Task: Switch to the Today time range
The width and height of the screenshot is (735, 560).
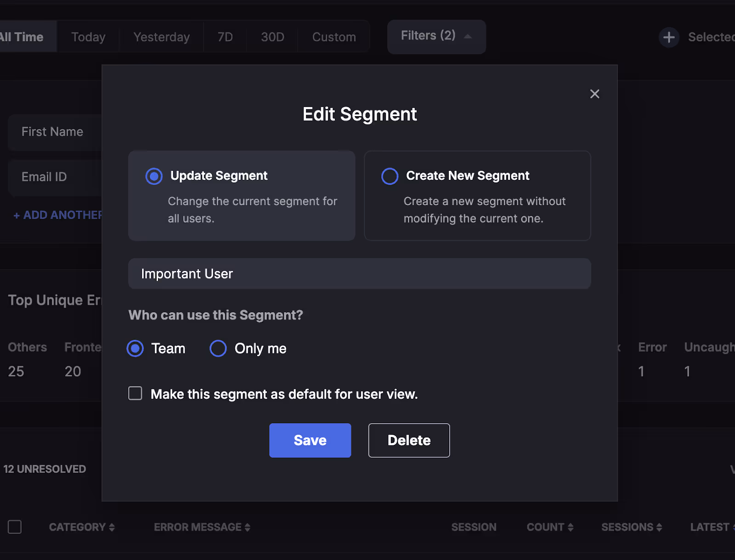Action: click(x=88, y=36)
